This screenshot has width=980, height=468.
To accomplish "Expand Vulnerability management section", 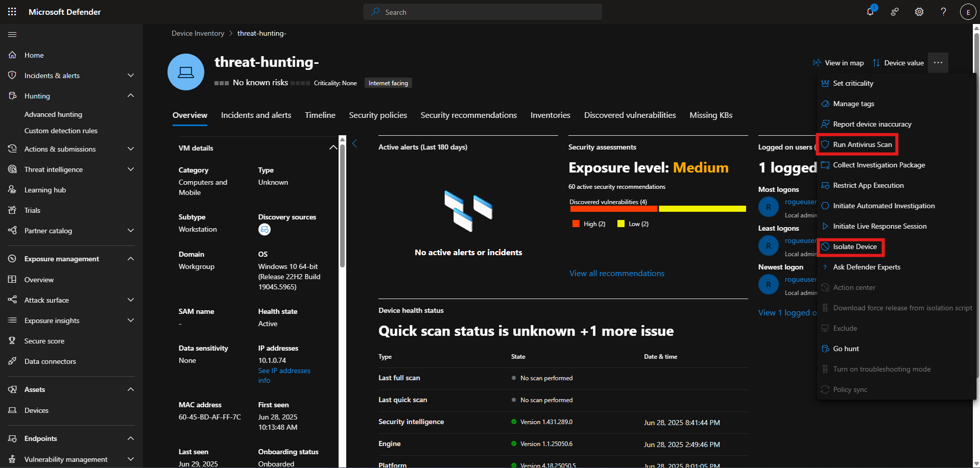I will (x=131, y=459).
